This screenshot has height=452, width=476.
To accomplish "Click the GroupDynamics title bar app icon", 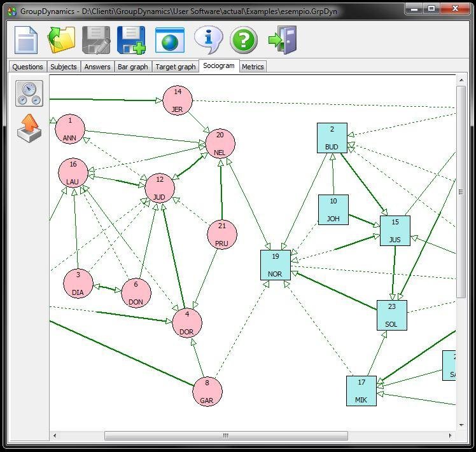I will pyautogui.click(x=12, y=11).
